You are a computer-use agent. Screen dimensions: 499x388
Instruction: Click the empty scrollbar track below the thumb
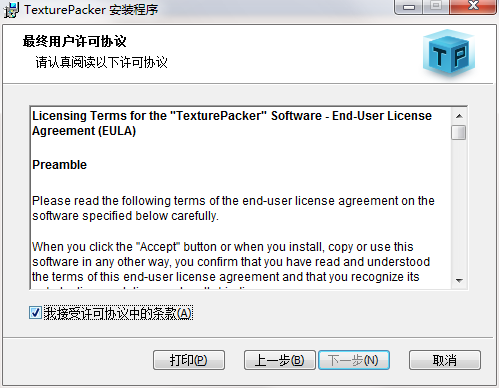click(459, 207)
